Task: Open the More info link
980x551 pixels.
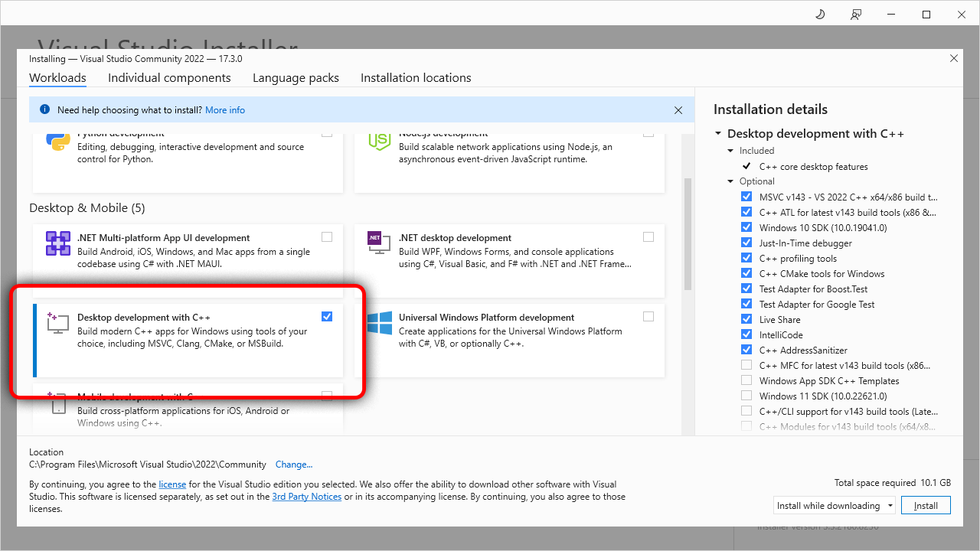Action: click(x=225, y=110)
